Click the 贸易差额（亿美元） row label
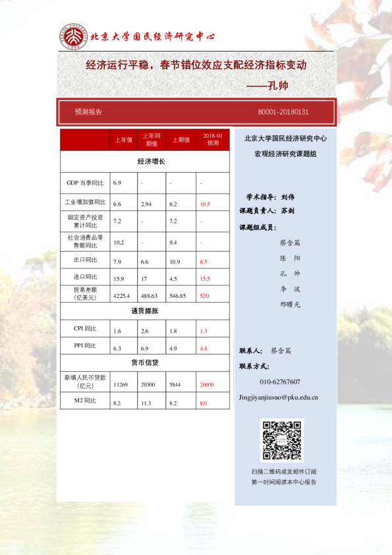392x555 pixels. click(85, 294)
